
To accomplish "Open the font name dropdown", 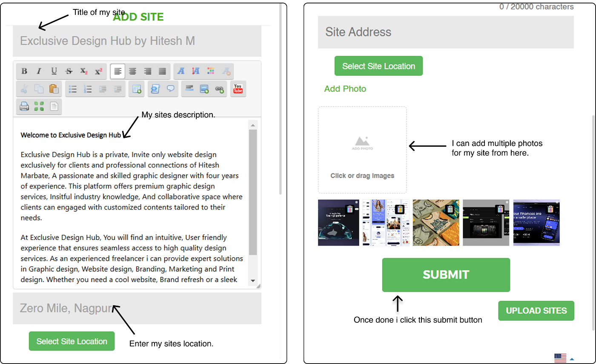I will point(181,71).
